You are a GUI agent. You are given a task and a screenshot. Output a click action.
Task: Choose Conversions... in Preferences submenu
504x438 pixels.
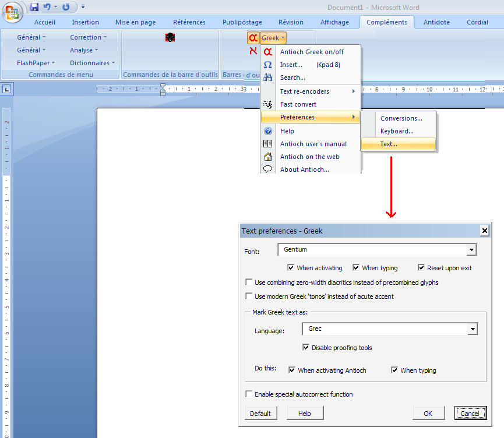tap(399, 118)
